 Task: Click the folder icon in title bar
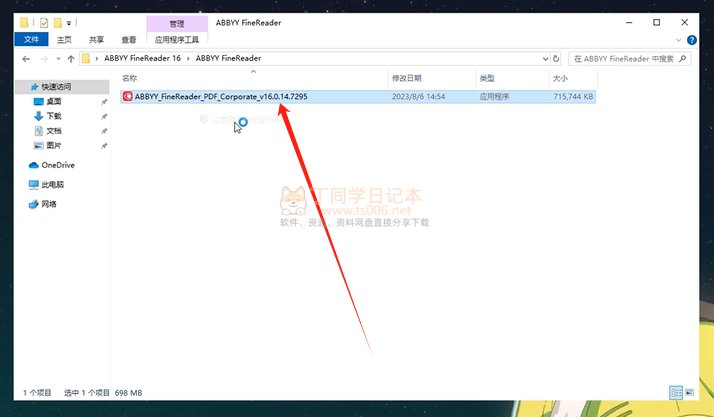click(x=24, y=22)
